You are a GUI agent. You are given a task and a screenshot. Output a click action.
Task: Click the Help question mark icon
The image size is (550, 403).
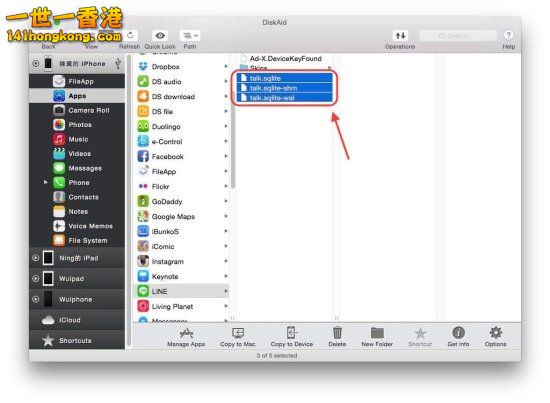tap(508, 35)
